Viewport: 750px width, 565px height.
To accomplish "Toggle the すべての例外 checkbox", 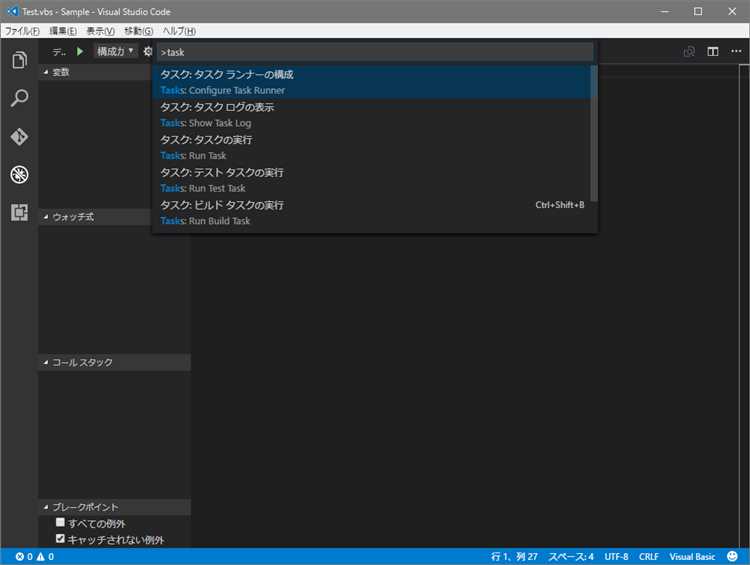I will coord(60,522).
